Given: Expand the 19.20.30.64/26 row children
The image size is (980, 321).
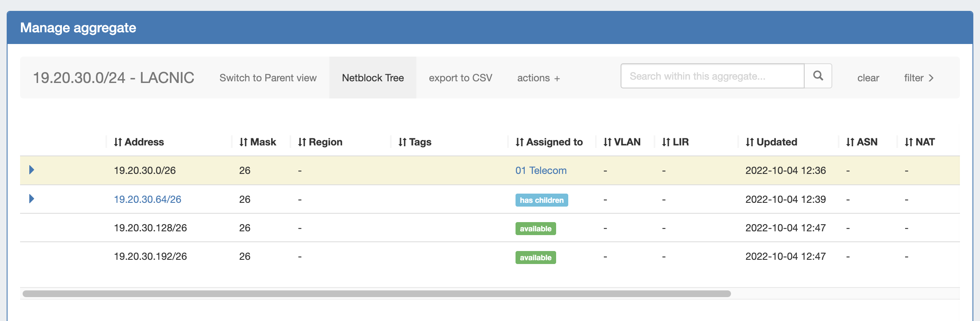Looking at the screenshot, I should point(31,199).
